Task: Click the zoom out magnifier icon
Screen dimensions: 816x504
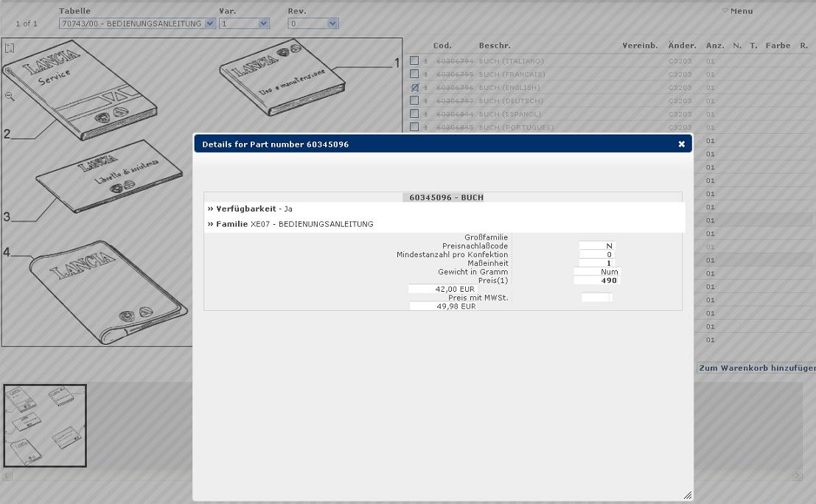Action: pyautogui.click(x=10, y=97)
